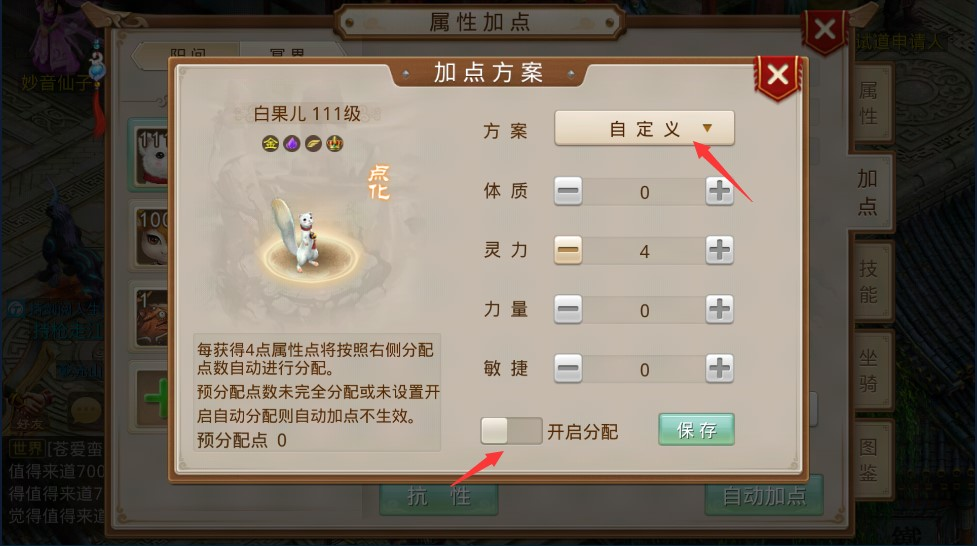
Task: Click the gold 金 element icon
Action: pos(270,144)
